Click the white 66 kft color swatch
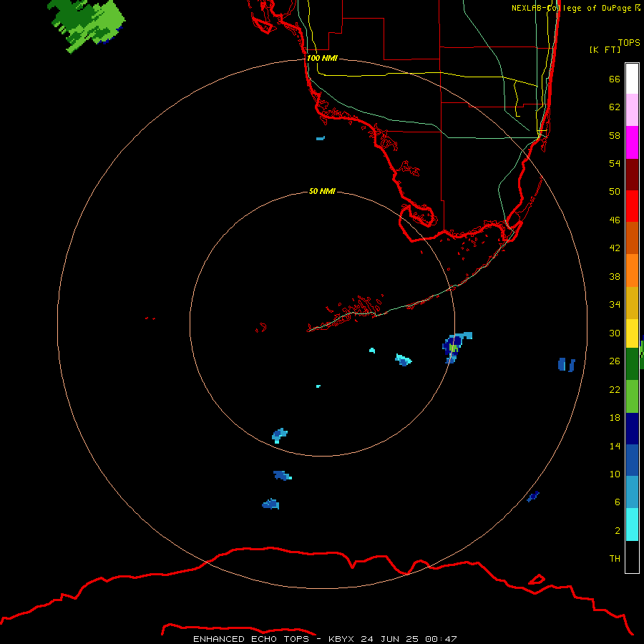644x644 pixels. coord(632,79)
